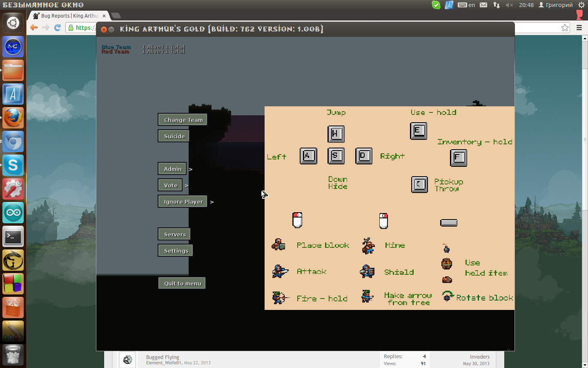This screenshot has height=368, width=588.
Task: Click the keg barrel icon beside Use held item
Action: tap(447, 264)
